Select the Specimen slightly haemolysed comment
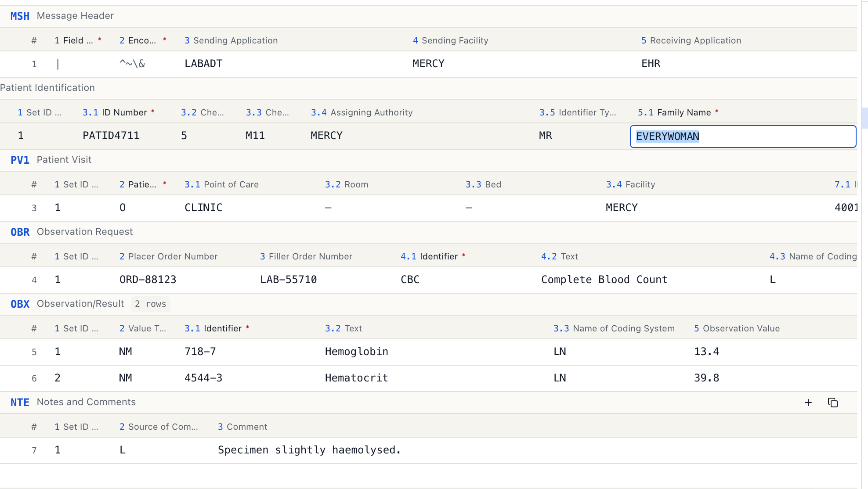868x489 pixels. tap(309, 450)
